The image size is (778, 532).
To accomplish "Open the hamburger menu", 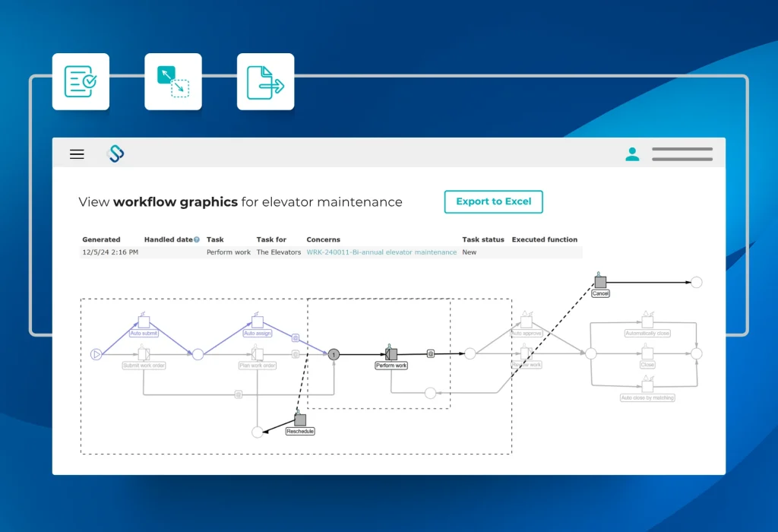I will point(77,154).
